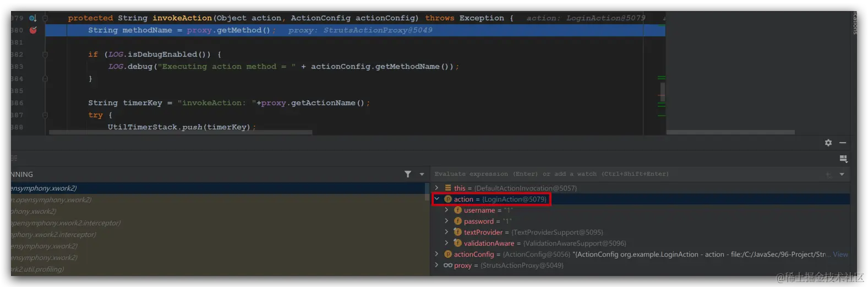868x287 pixels.
Task: Click the field icon beside 'validationAware'
Action: pyautogui.click(x=457, y=243)
